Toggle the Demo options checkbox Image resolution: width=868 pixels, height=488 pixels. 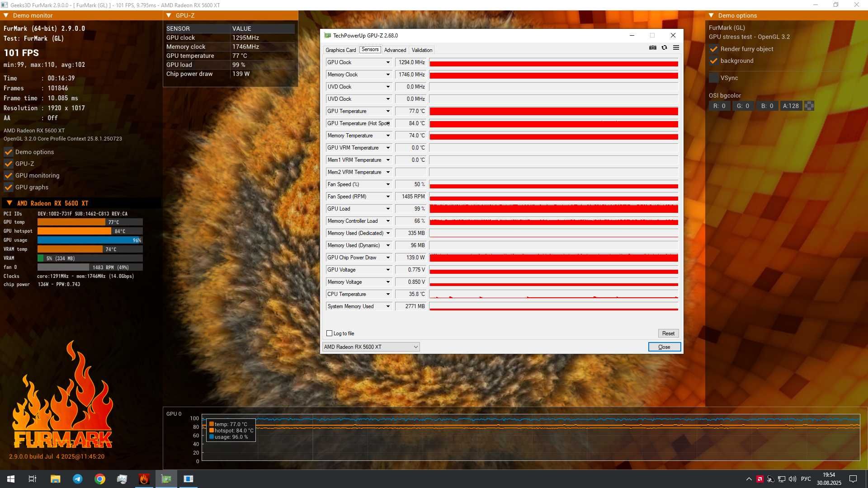click(8, 152)
